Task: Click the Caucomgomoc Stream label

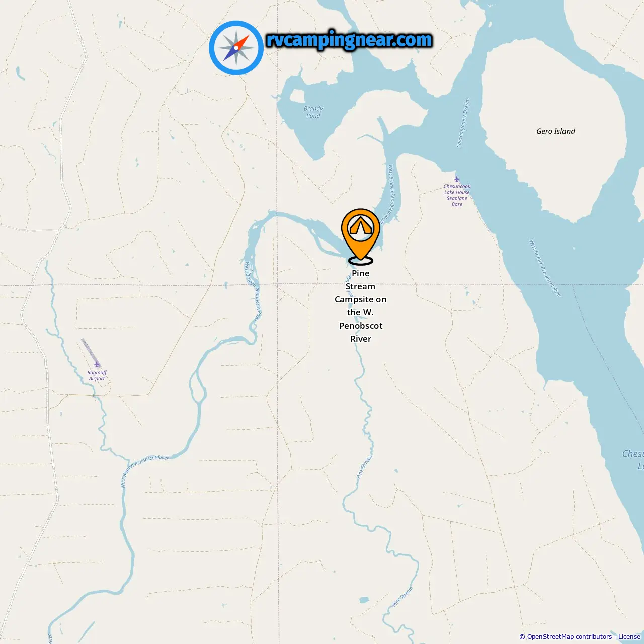Action: point(463,123)
